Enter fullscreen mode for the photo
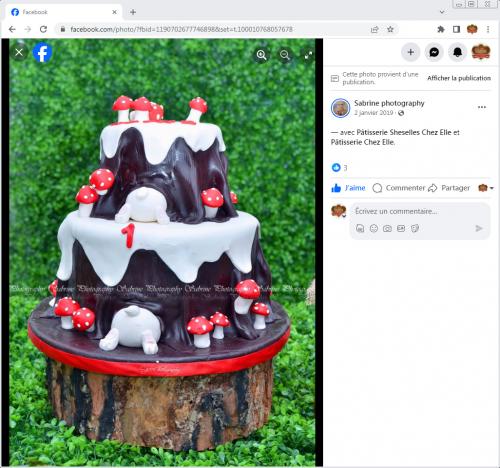Viewport: 500px width, 468px height. [x=308, y=55]
